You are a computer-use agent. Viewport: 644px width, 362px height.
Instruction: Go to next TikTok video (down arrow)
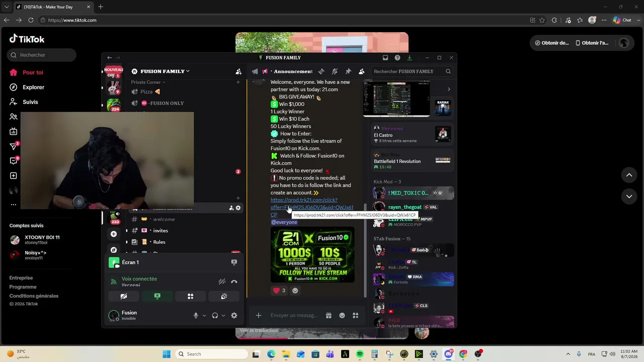click(x=629, y=196)
